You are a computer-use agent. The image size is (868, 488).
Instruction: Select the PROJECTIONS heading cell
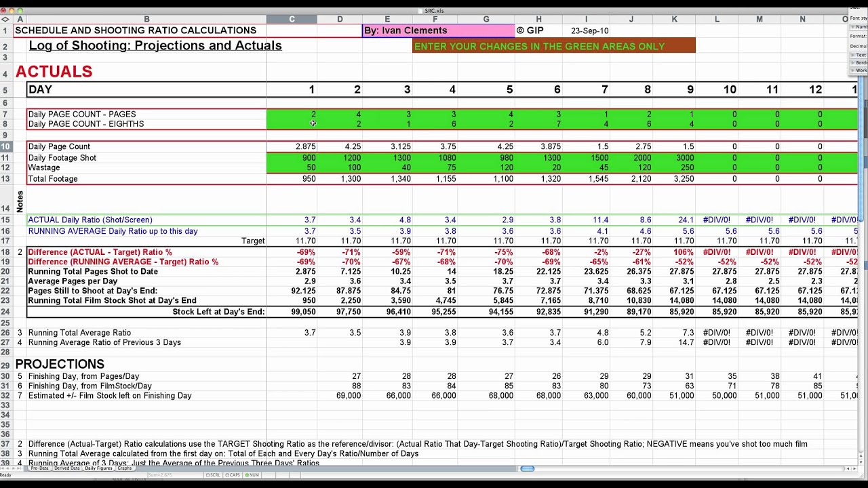pyautogui.click(x=60, y=365)
